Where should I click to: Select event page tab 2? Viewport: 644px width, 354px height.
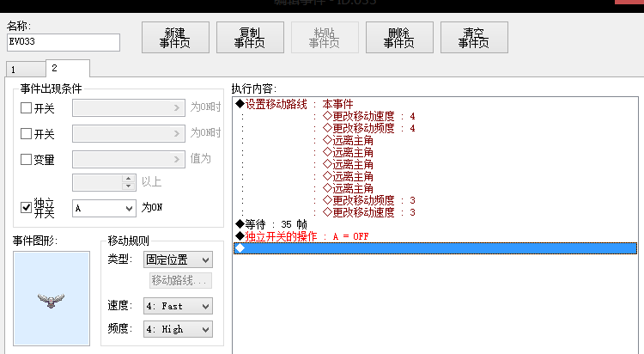click(68, 68)
